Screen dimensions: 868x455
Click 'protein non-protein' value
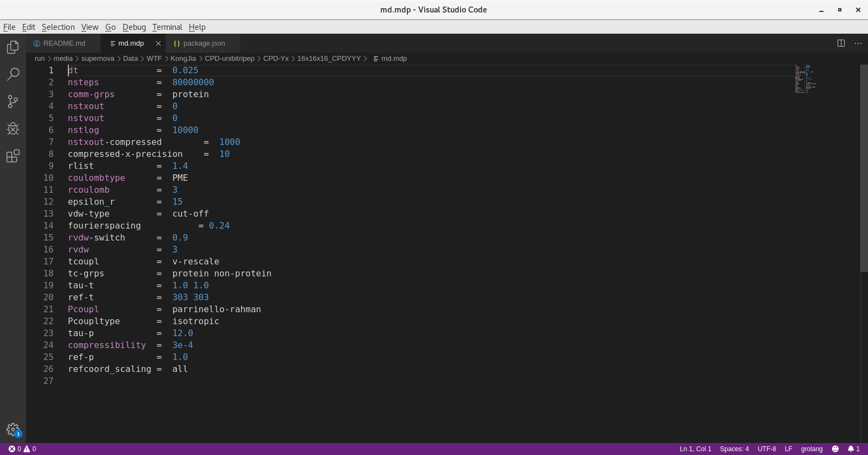point(222,274)
